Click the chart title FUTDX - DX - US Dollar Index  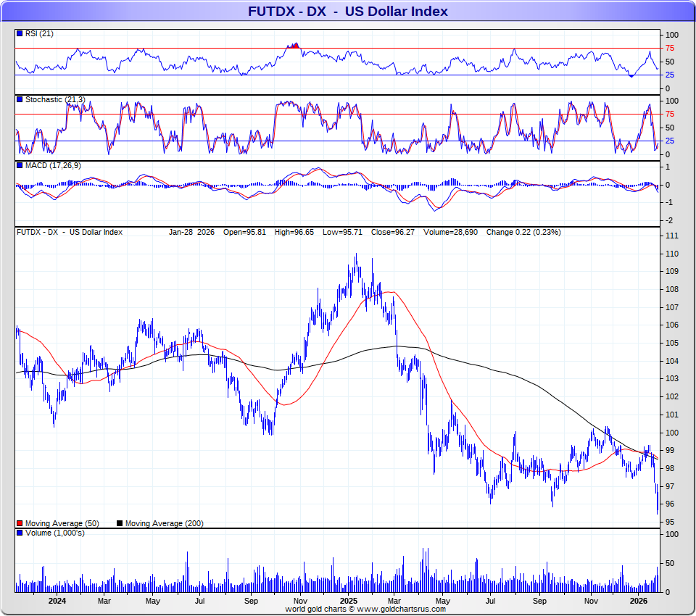pyautogui.click(x=348, y=12)
